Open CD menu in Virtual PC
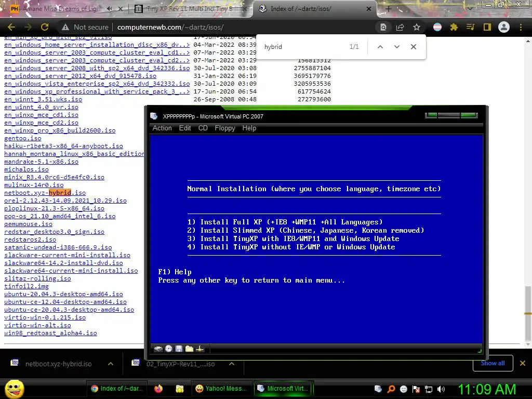The image size is (532, 399). (203, 128)
